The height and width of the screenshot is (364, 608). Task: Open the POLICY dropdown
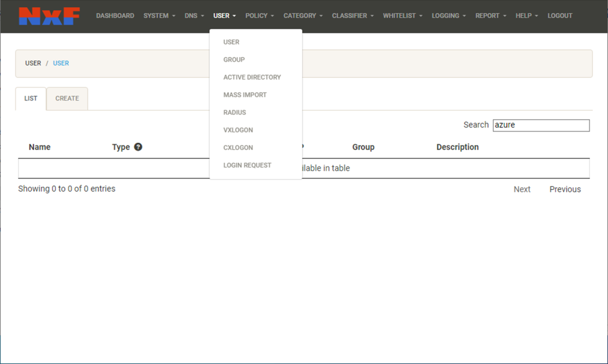(259, 16)
